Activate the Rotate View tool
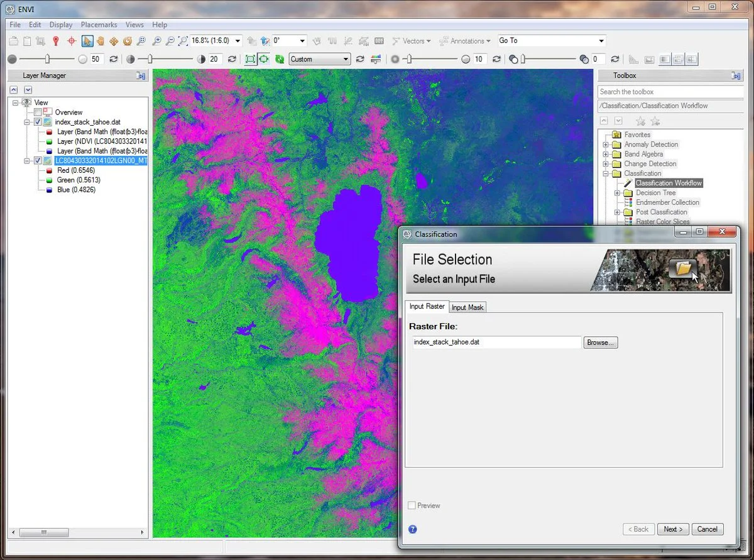The width and height of the screenshot is (754, 560). pos(127,40)
